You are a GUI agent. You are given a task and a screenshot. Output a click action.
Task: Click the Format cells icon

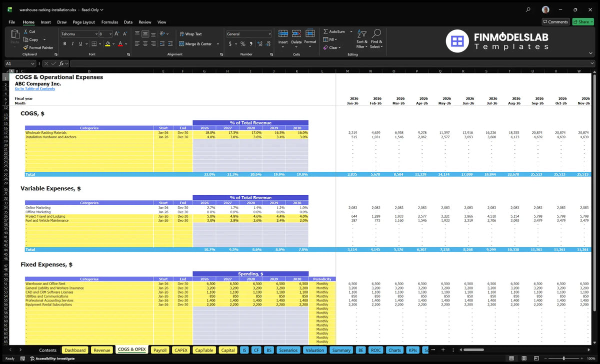(310, 33)
